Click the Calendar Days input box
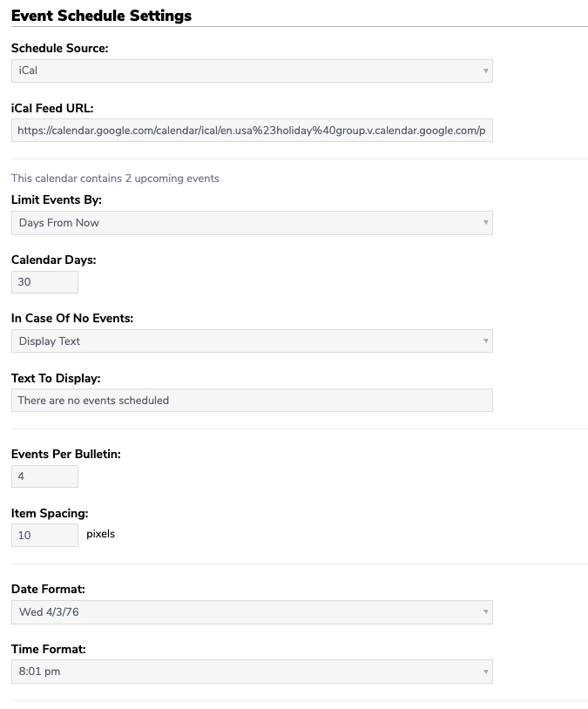This screenshot has height=709, width=588. (44, 282)
